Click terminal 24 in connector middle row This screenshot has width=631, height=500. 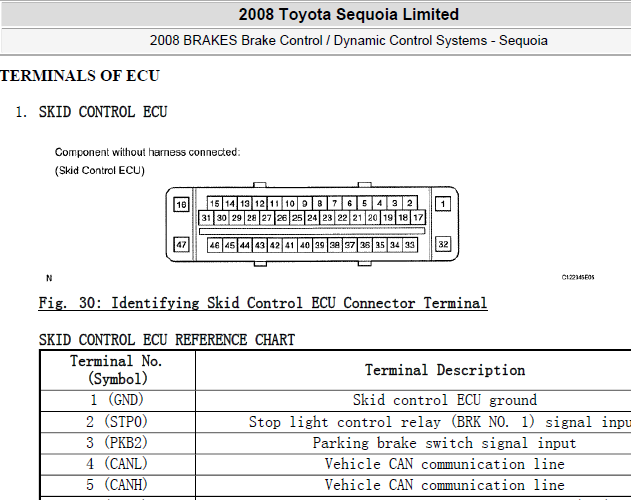312,218
